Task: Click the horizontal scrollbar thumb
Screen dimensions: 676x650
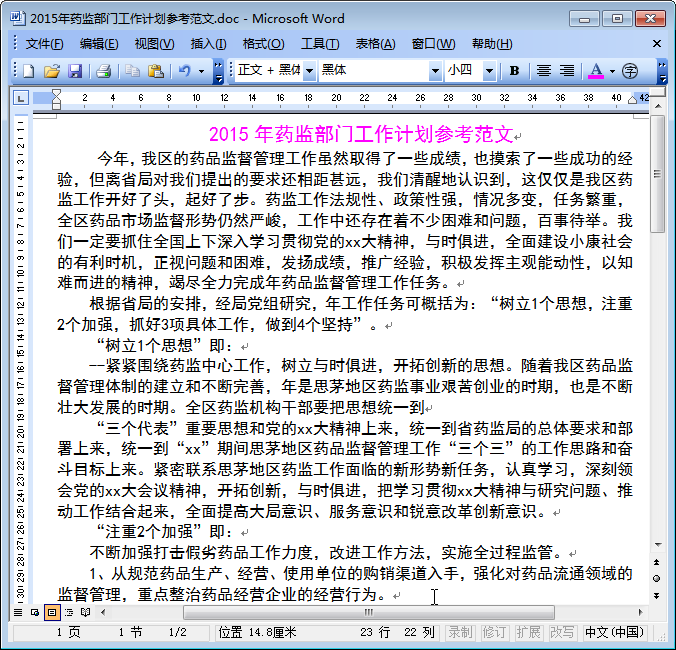Action: point(369,612)
